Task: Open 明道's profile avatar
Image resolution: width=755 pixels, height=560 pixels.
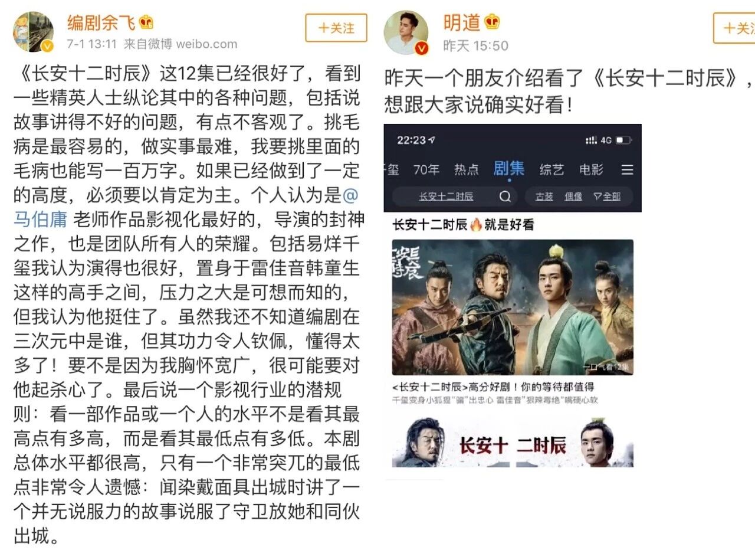Action: click(406, 32)
